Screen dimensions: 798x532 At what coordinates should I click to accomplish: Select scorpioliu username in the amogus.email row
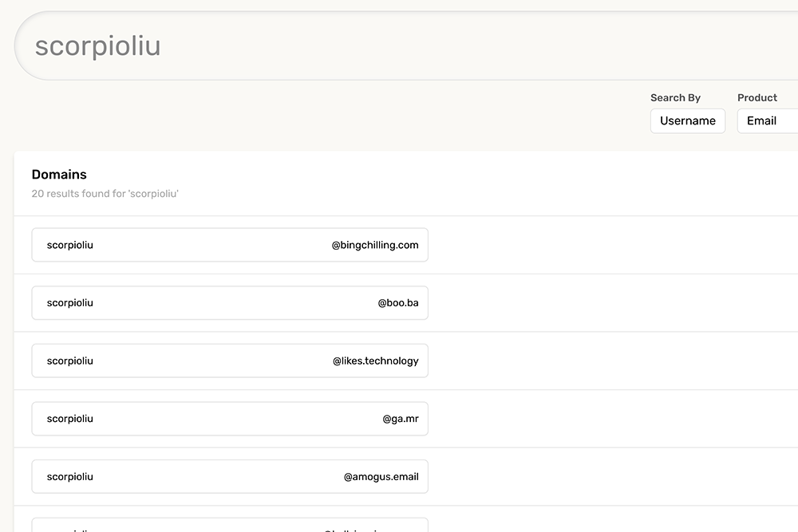pos(70,477)
